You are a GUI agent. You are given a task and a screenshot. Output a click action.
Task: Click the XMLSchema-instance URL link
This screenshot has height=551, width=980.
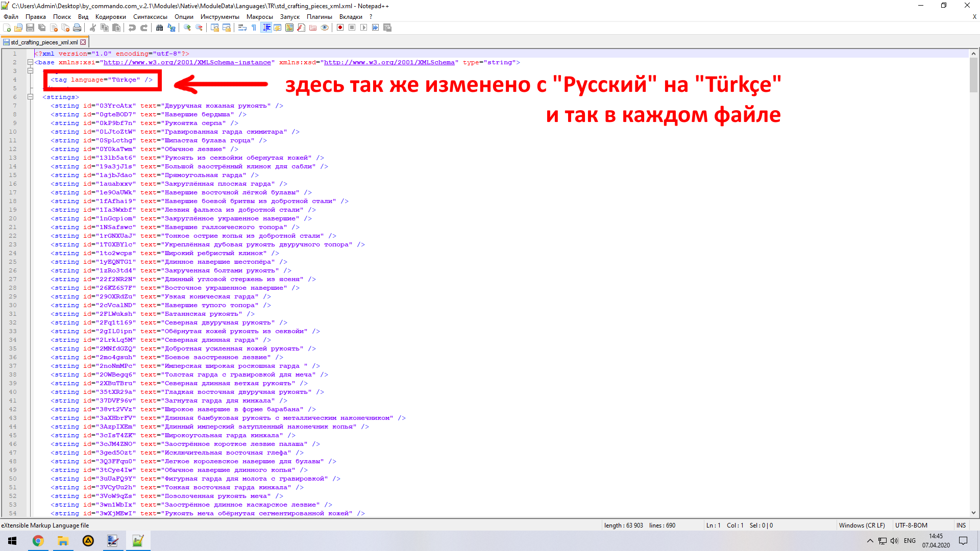[187, 62]
